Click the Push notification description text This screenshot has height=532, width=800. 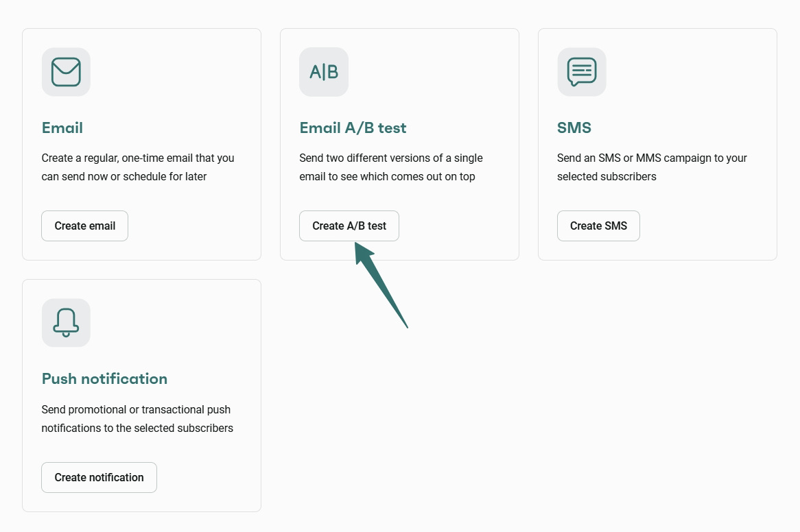tap(137, 418)
